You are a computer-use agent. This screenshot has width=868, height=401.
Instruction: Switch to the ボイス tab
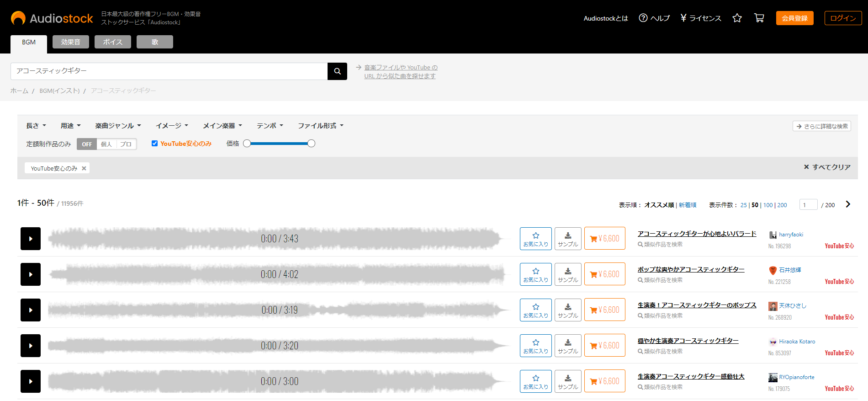pyautogui.click(x=113, y=42)
